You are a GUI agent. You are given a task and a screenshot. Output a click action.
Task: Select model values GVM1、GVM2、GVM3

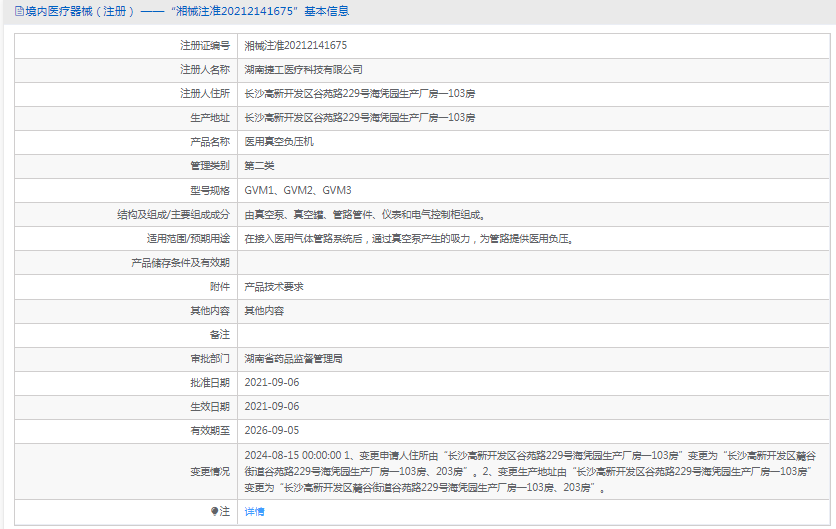pos(298,190)
